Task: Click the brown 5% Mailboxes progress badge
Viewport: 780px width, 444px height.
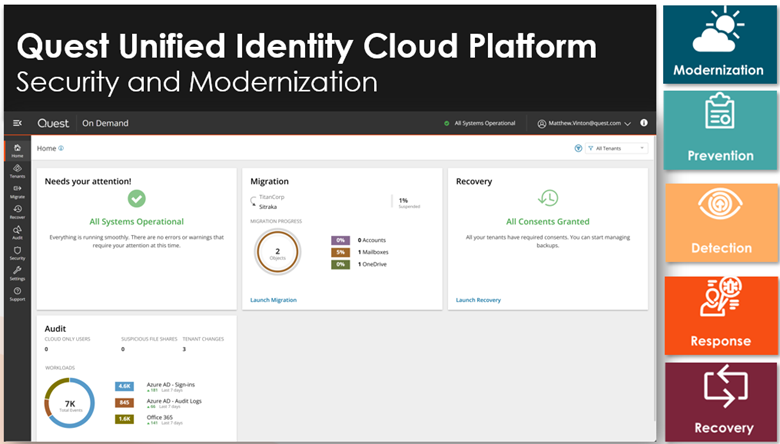Action: pyautogui.click(x=340, y=252)
